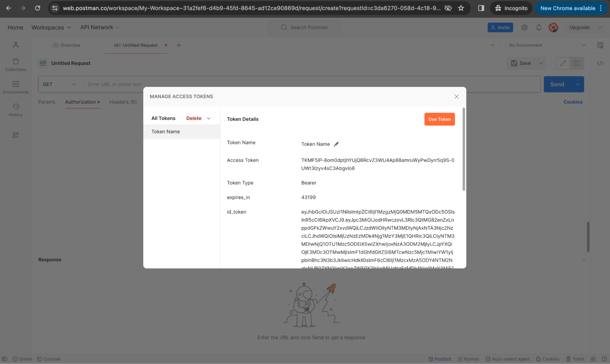Open the History sidebar panel
Image resolution: width=610 pixels, height=364 pixels.
point(16,110)
